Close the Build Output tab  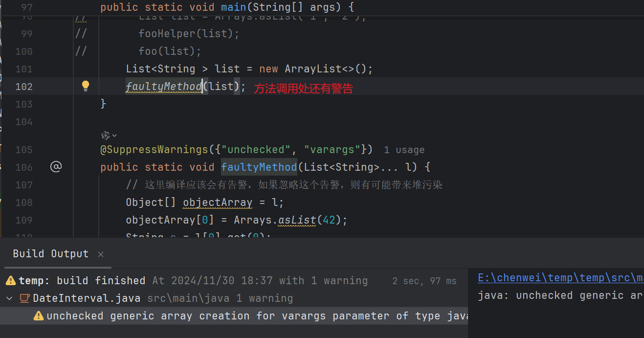pyautogui.click(x=101, y=254)
